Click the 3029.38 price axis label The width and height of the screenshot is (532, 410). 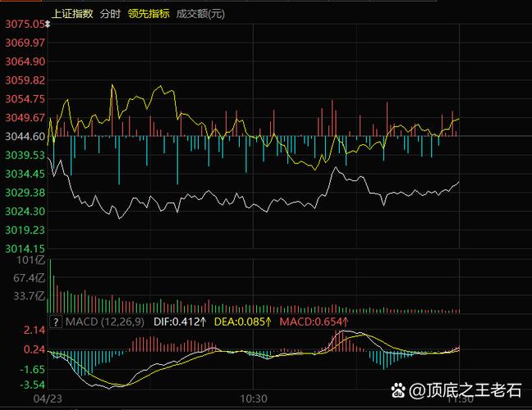click(25, 193)
